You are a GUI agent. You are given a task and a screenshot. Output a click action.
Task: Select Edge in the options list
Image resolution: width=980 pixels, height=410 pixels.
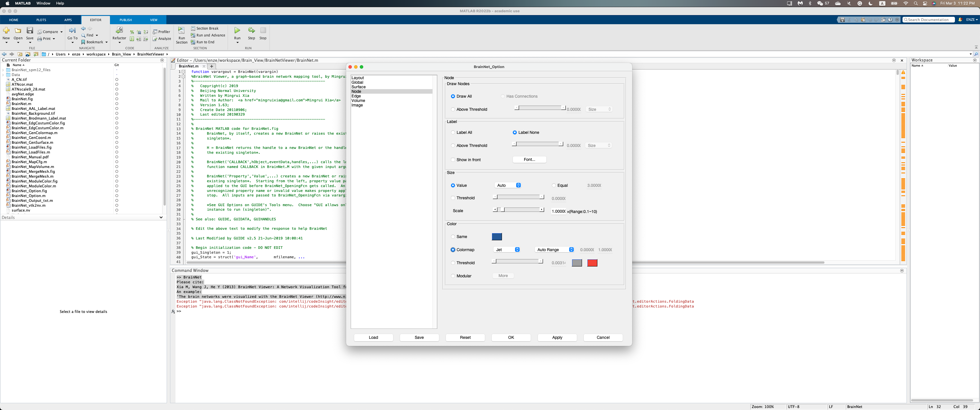pyautogui.click(x=356, y=96)
